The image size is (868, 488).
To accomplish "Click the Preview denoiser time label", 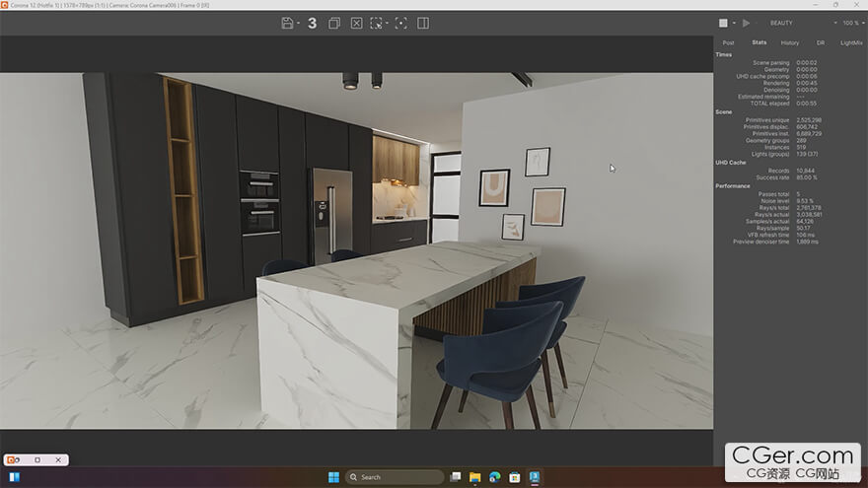I will (761, 242).
